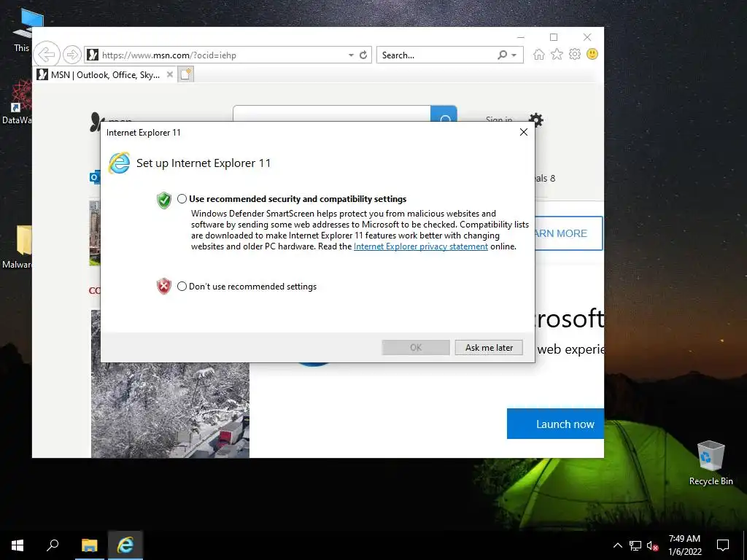This screenshot has width=747, height=560.
Task: Close the MSN browser tab
Action: 169,74
